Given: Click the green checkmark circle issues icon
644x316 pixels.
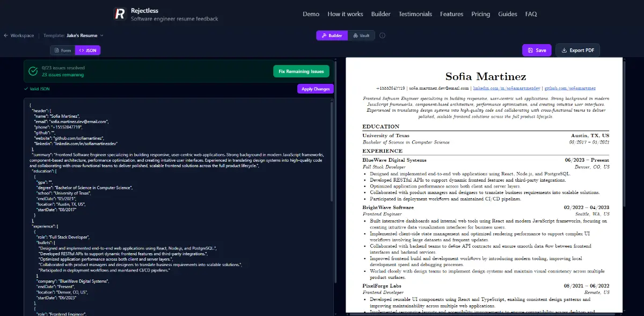Looking at the screenshot, I should click(x=33, y=71).
